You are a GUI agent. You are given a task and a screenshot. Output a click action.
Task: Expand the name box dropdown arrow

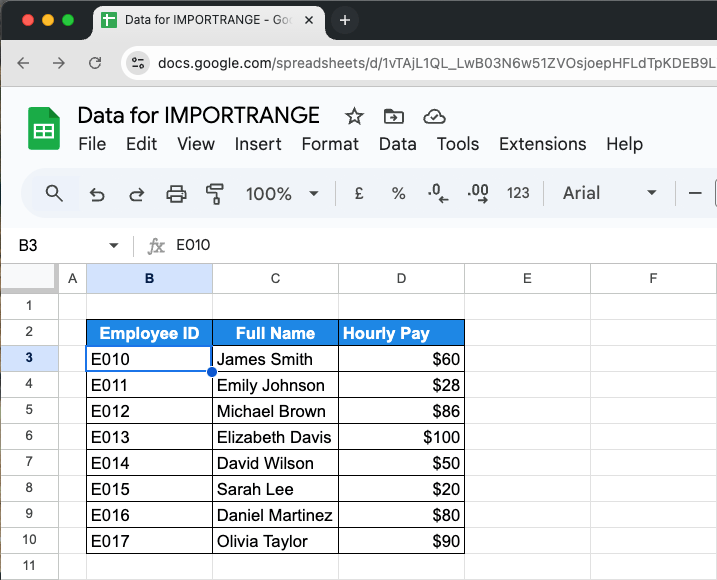(x=113, y=246)
